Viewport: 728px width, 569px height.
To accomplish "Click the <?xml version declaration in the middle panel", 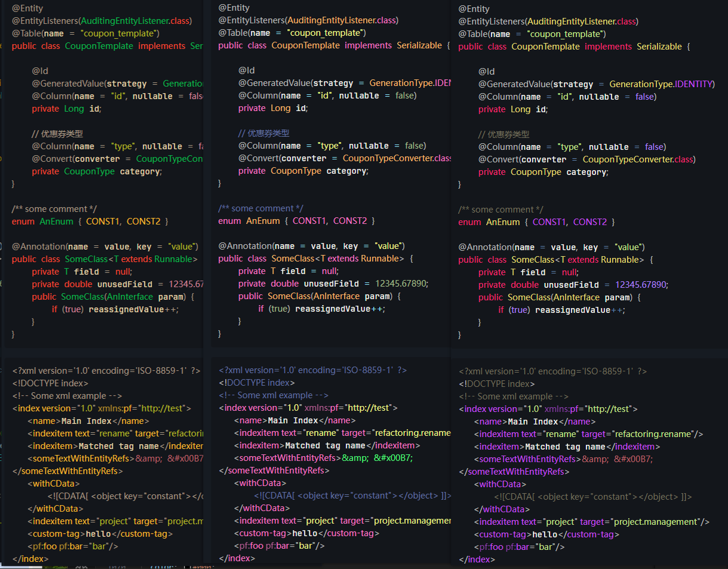I will [313, 370].
